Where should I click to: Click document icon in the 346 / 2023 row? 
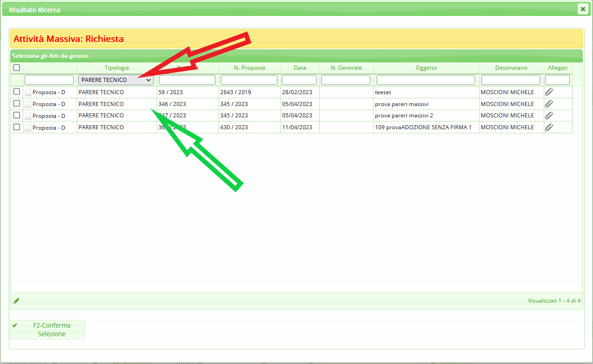28,104
